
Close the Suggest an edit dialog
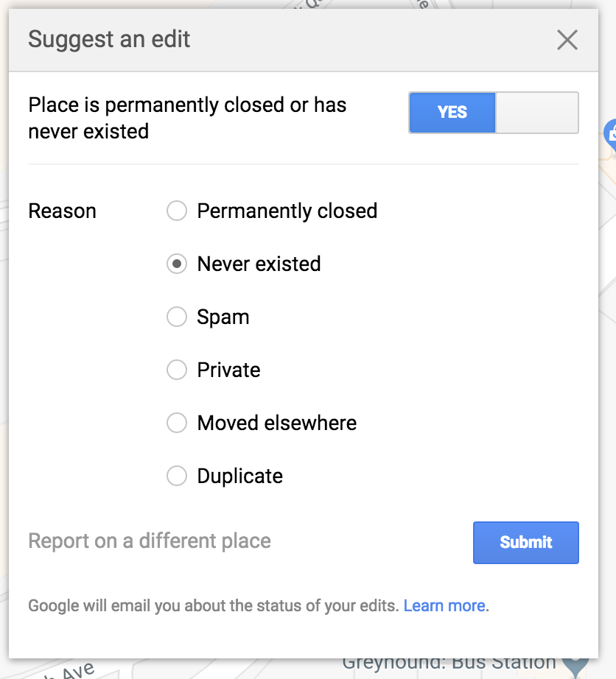pos(567,40)
